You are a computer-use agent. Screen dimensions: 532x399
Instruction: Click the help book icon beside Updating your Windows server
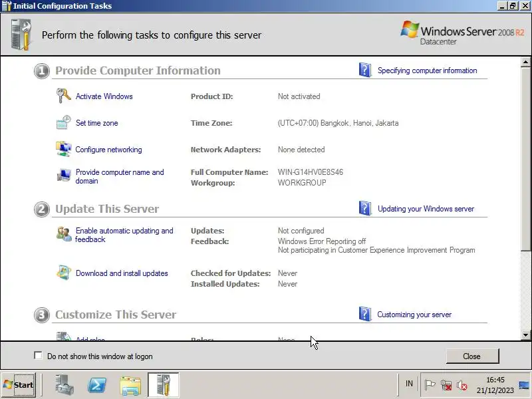pyautogui.click(x=365, y=208)
